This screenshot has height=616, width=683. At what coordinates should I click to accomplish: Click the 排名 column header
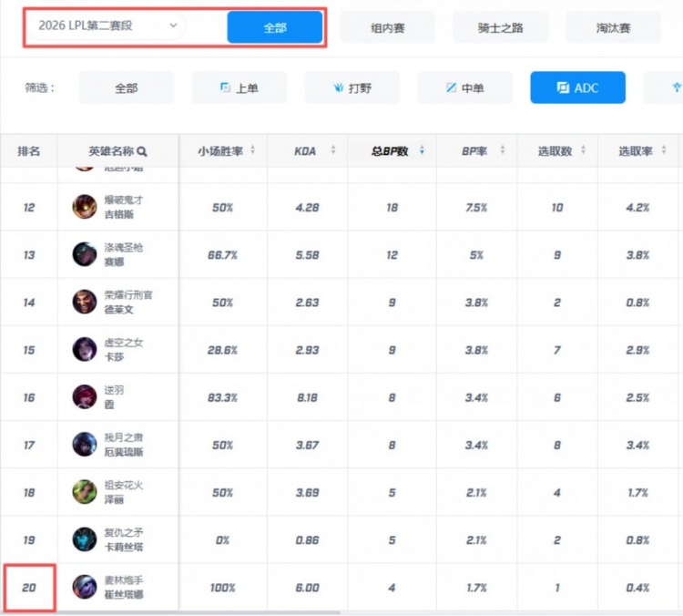(x=29, y=151)
